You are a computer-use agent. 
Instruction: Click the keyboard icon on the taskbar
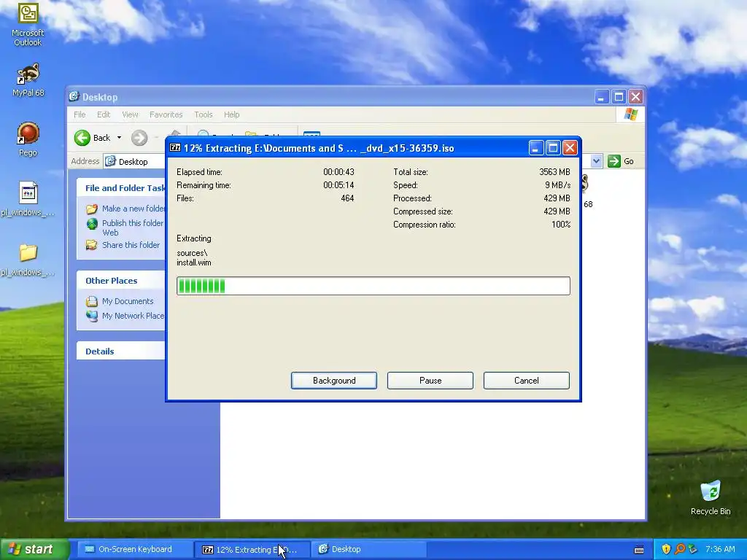(x=639, y=550)
